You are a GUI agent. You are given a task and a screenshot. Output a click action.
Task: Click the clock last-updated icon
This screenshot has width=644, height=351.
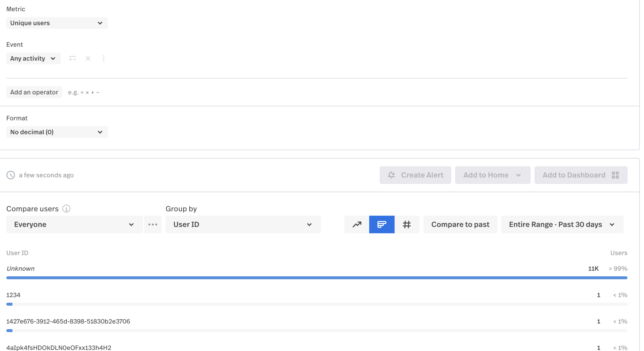pos(11,175)
